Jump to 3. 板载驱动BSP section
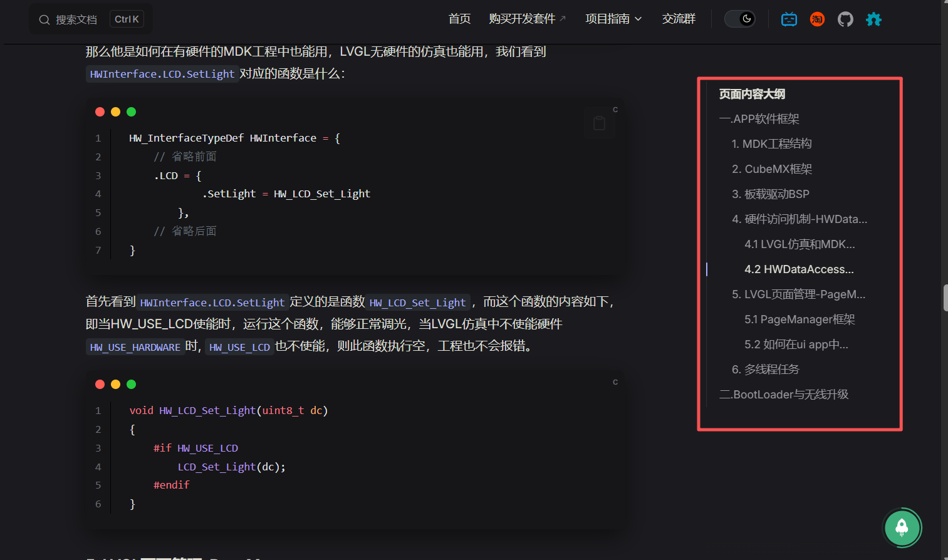948x560 pixels. pyautogui.click(x=771, y=194)
